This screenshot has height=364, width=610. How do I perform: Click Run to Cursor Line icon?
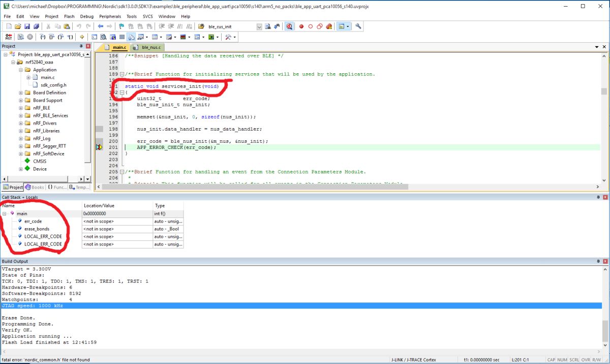coord(70,37)
